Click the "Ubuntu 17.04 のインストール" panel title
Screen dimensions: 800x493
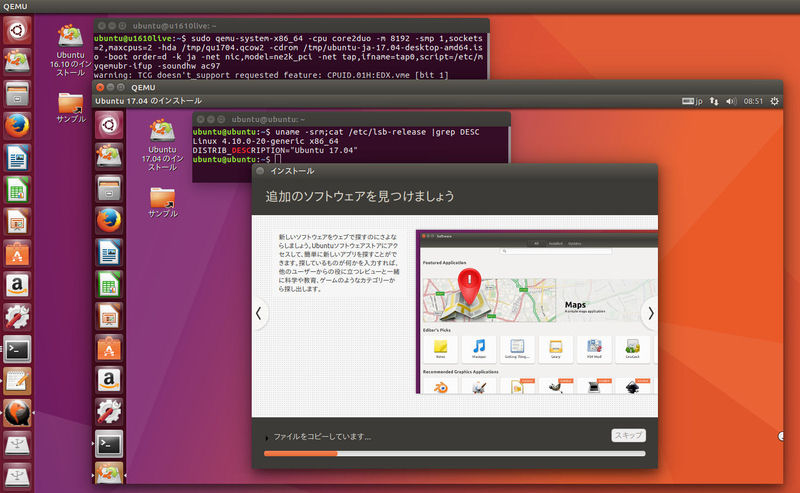(x=148, y=101)
